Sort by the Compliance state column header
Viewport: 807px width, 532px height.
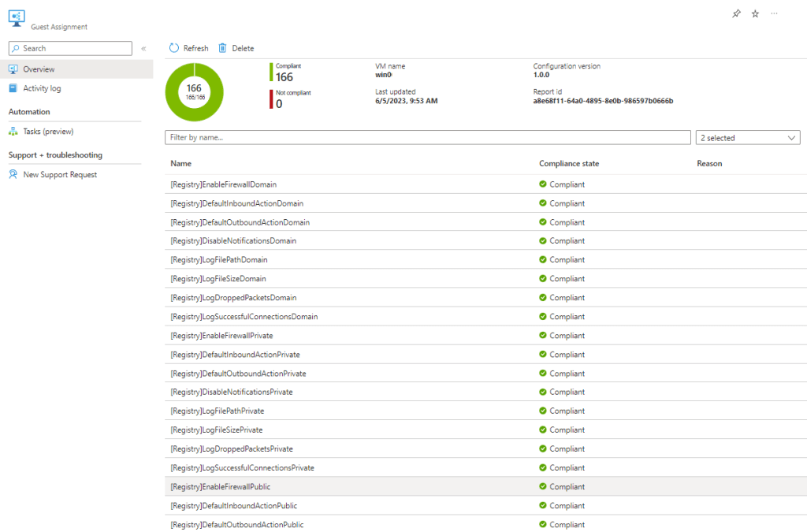pyautogui.click(x=568, y=164)
